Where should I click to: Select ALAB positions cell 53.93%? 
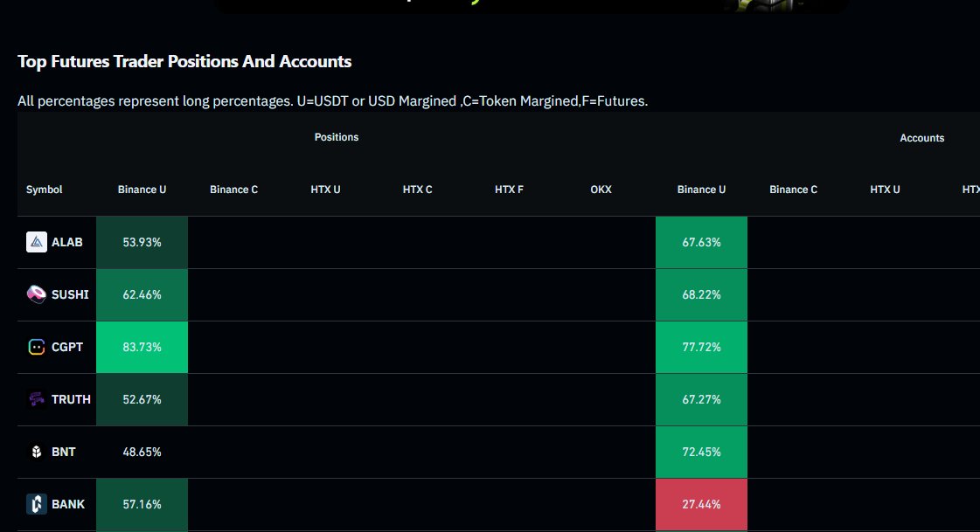(142, 242)
